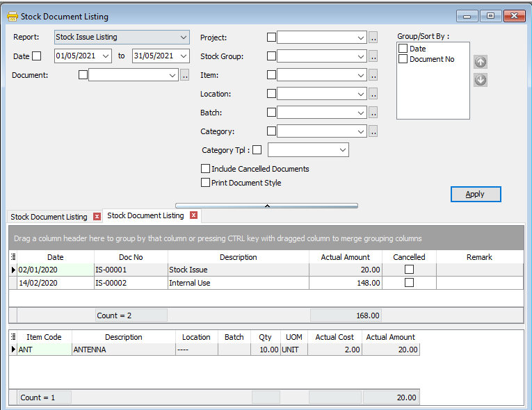
Task: Switch to first Stock Document Listing tab
Action: point(49,217)
